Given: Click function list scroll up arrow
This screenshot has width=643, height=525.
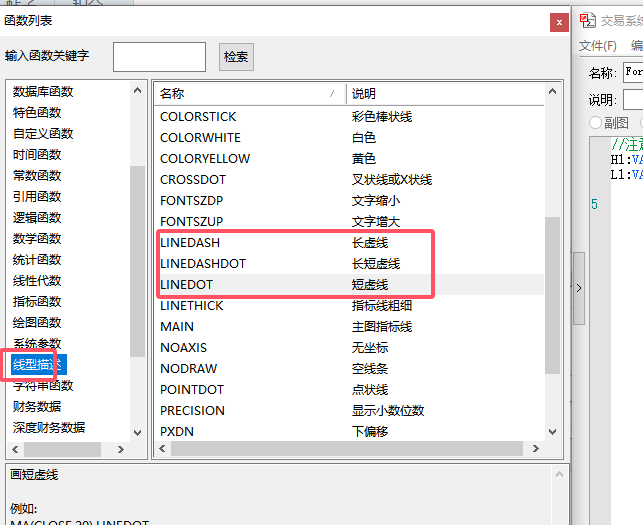Looking at the screenshot, I should [552, 91].
